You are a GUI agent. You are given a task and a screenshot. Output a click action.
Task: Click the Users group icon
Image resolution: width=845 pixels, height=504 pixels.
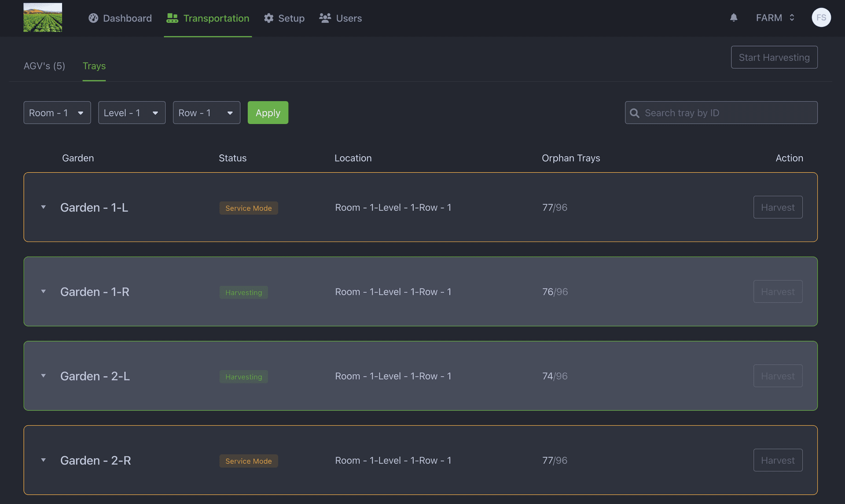[x=325, y=18]
